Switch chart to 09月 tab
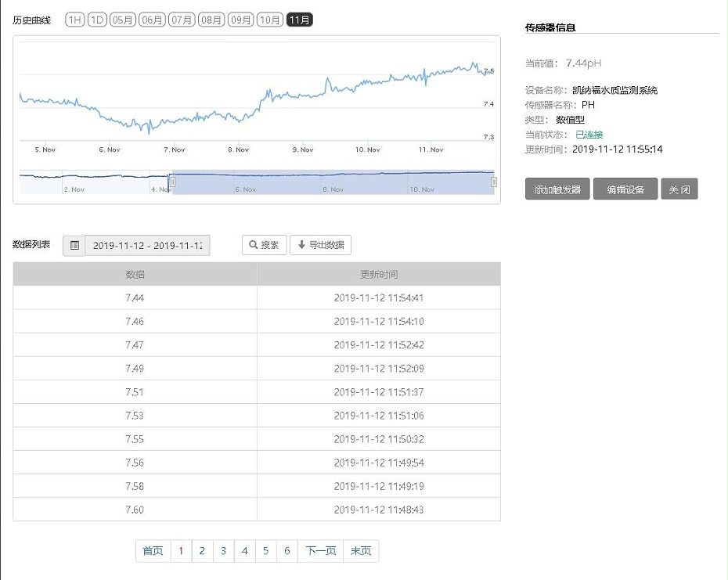 (x=240, y=20)
